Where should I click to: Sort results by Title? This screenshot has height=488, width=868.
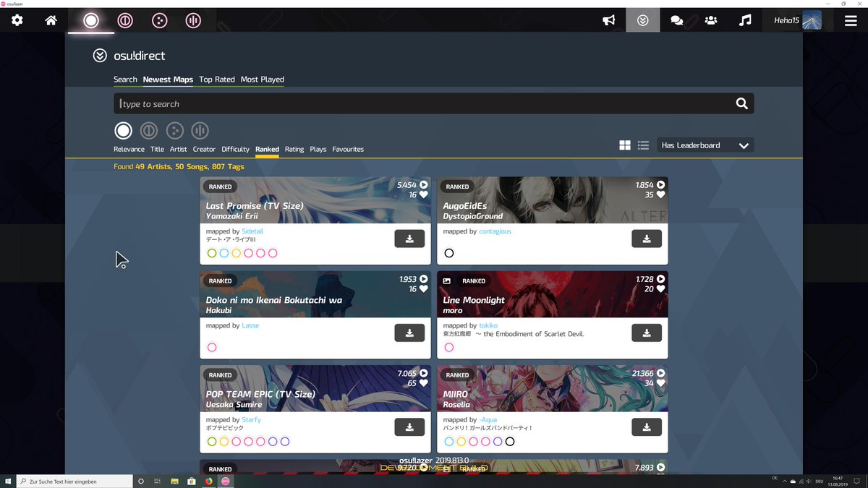pyautogui.click(x=157, y=149)
